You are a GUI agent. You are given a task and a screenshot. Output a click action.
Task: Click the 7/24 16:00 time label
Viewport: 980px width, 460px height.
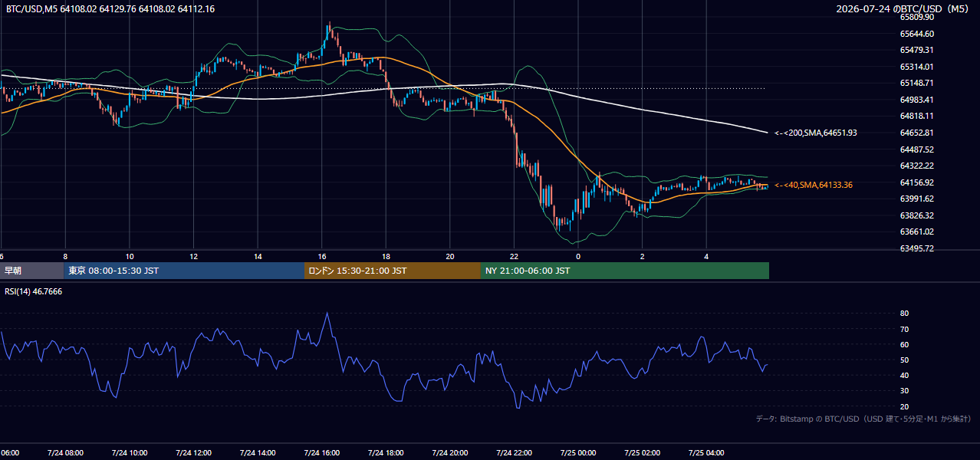click(321, 452)
